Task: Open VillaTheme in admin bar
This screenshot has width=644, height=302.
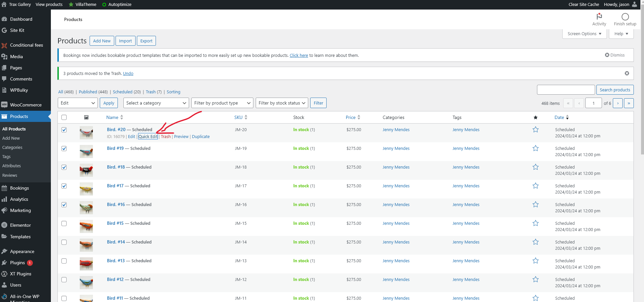Action: click(x=82, y=4)
